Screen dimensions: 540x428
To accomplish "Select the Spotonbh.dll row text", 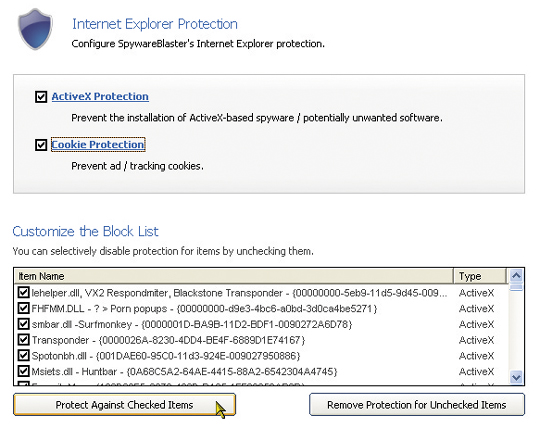I will point(166,356).
